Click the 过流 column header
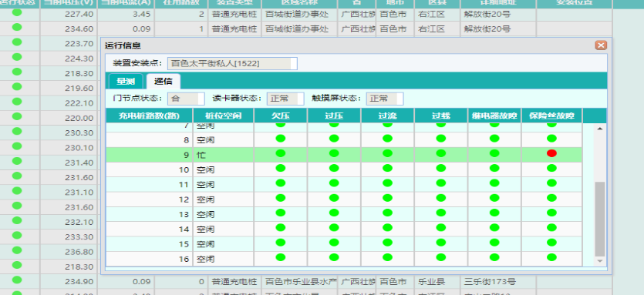This screenshot has height=295, width=644. tap(387, 116)
